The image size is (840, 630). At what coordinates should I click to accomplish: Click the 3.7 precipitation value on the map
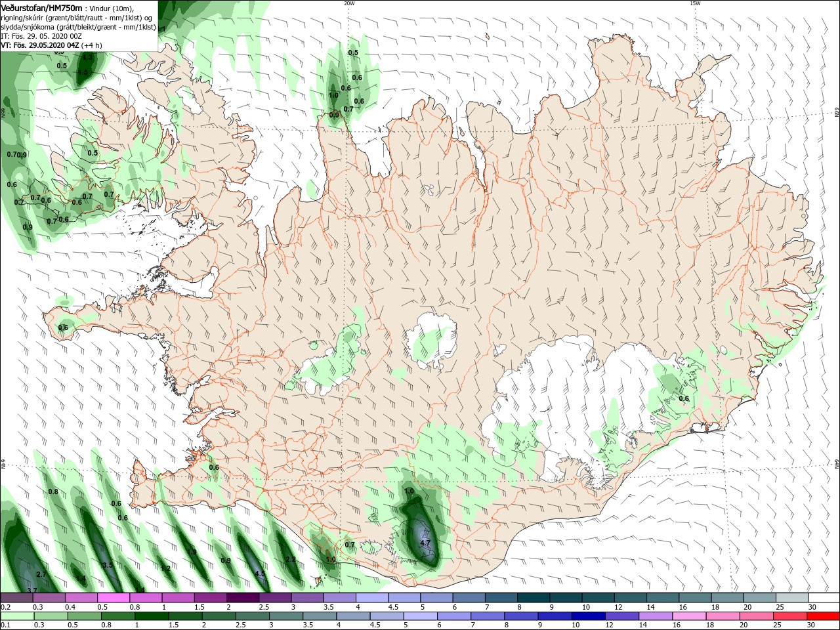(x=31, y=591)
